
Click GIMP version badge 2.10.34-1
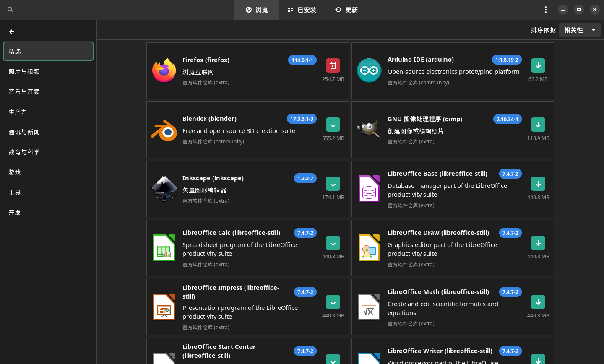[x=507, y=119]
